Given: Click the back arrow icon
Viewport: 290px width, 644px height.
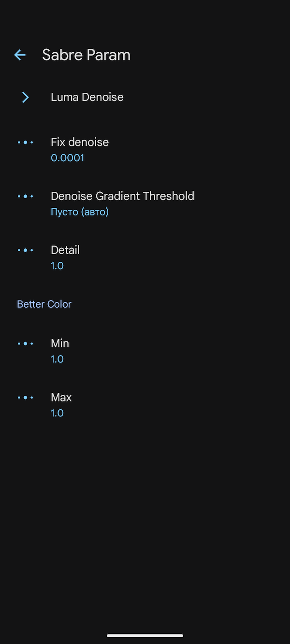Looking at the screenshot, I should point(19,55).
